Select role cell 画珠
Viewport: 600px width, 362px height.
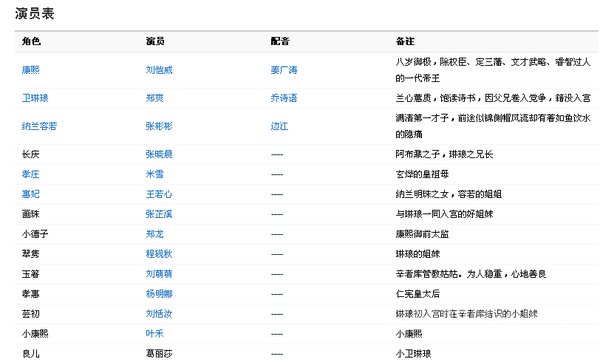31,214
